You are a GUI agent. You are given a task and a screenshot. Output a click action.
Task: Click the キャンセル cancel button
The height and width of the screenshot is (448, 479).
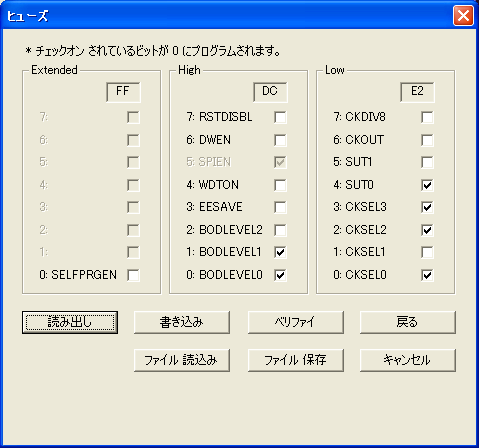pos(408,360)
